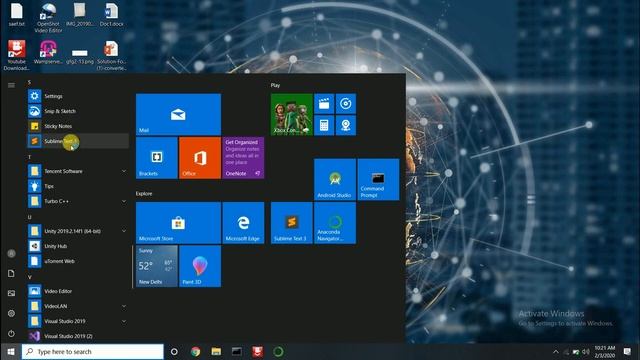Image resolution: width=640 pixels, height=360 pixels.
Task: Open Settings from the app list
Action: pos(78,96)
